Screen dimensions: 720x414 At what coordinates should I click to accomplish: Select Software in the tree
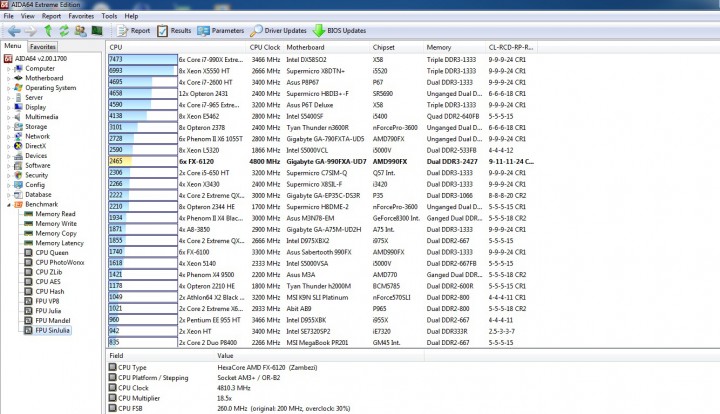pos(38,165)
